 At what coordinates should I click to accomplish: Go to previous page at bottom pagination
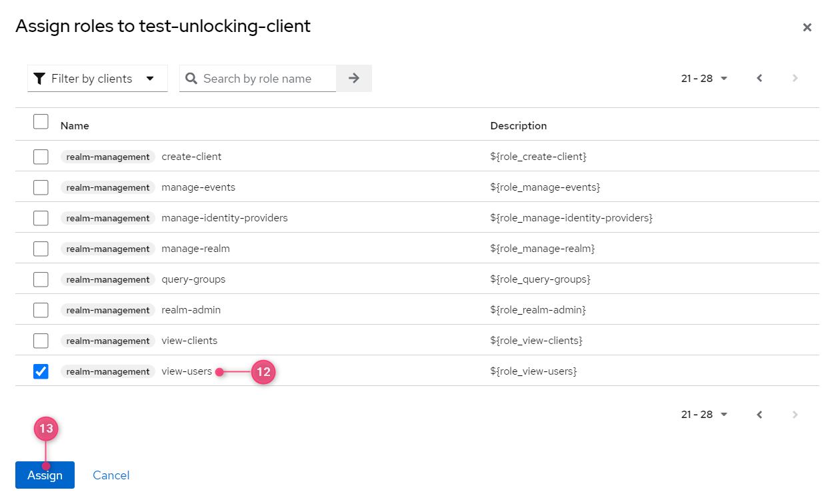[x=759, y=415]
